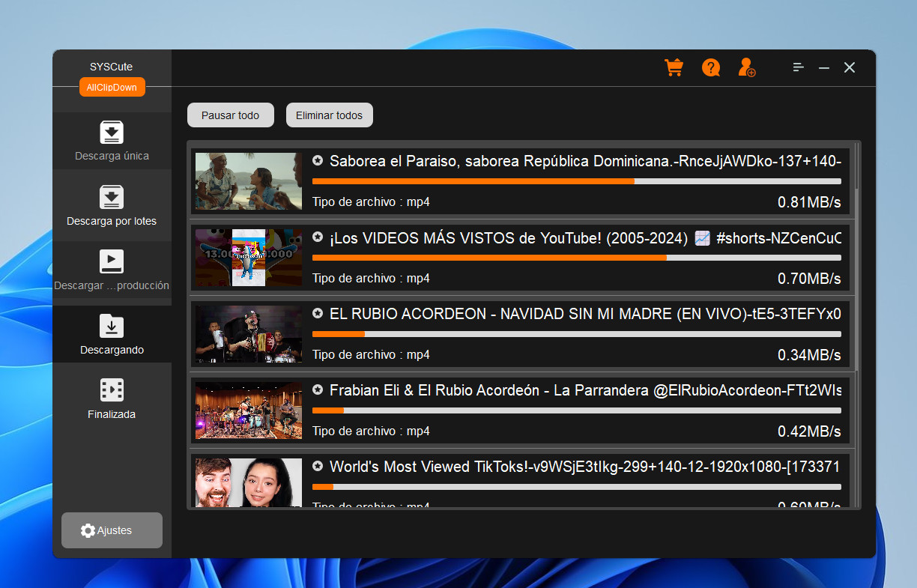Open the help question mark icon
The height and width of the screenshot is (588, 917).
point(710,67)
